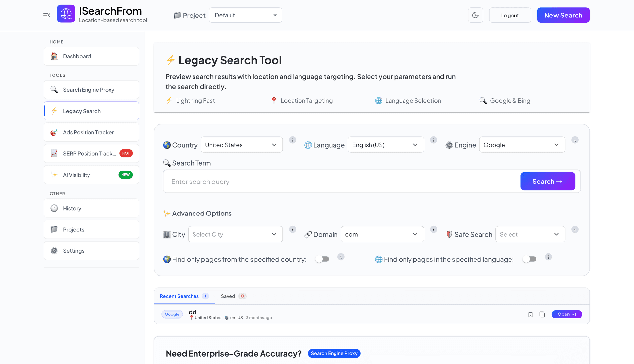Screen dimensions: 634x364
Task: Enable find only pages from specified country
Action: 322,259
